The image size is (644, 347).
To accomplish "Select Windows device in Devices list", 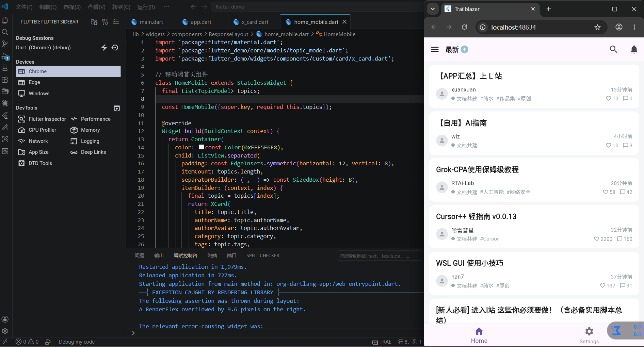I will (x=68, y=94).
